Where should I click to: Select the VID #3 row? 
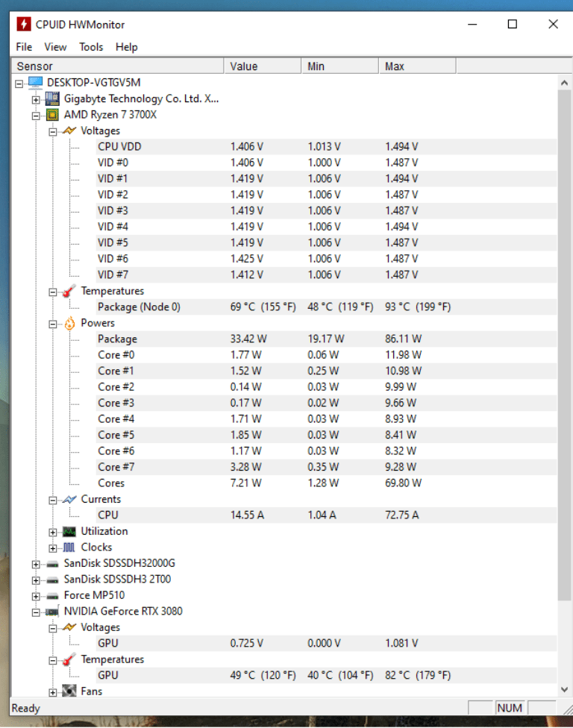[x=327, y=211]
